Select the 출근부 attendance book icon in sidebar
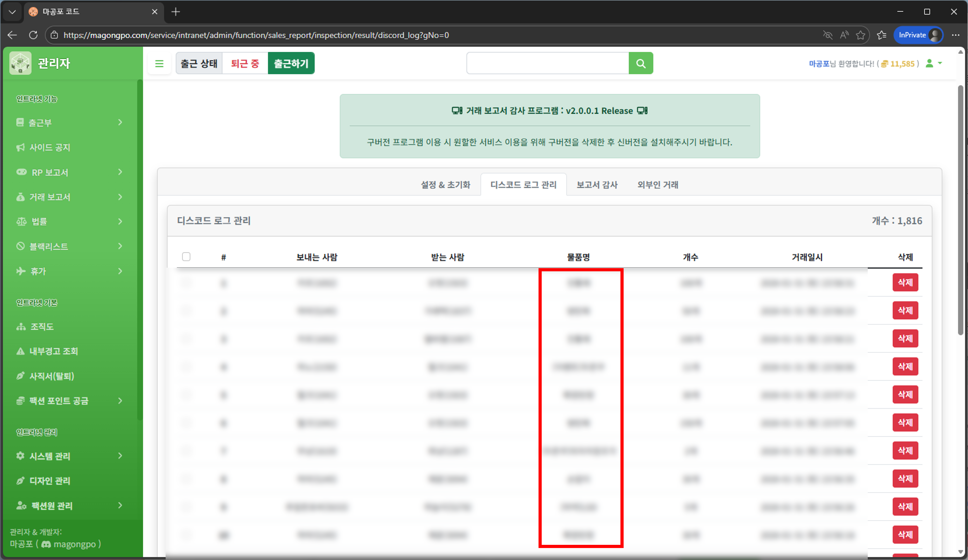 pos(21,122)
